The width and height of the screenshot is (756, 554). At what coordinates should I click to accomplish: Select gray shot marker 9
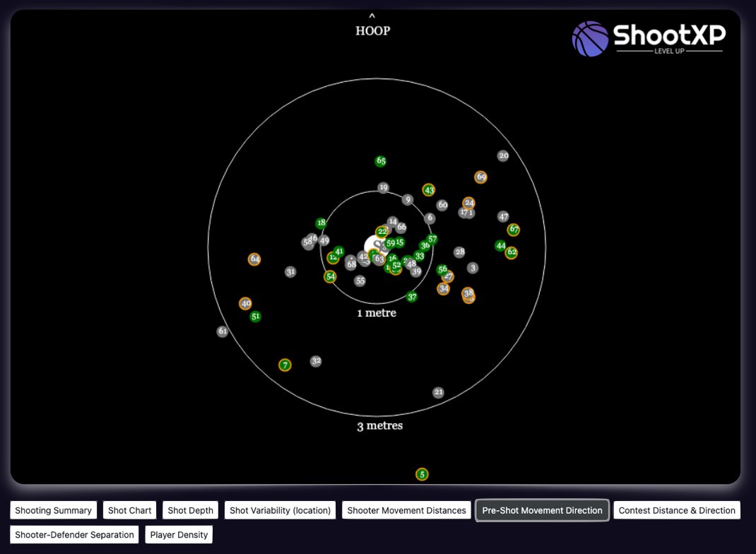coord(408,199)
